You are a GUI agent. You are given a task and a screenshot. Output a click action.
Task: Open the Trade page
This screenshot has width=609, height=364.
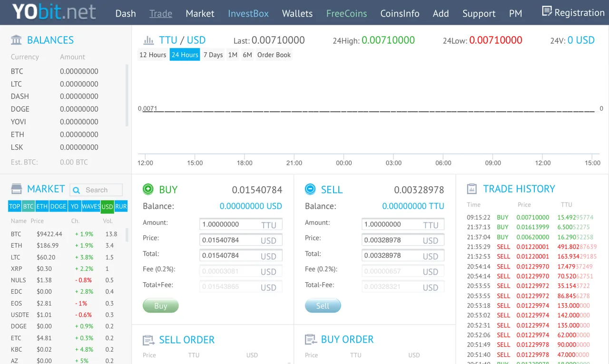[161, 13]
